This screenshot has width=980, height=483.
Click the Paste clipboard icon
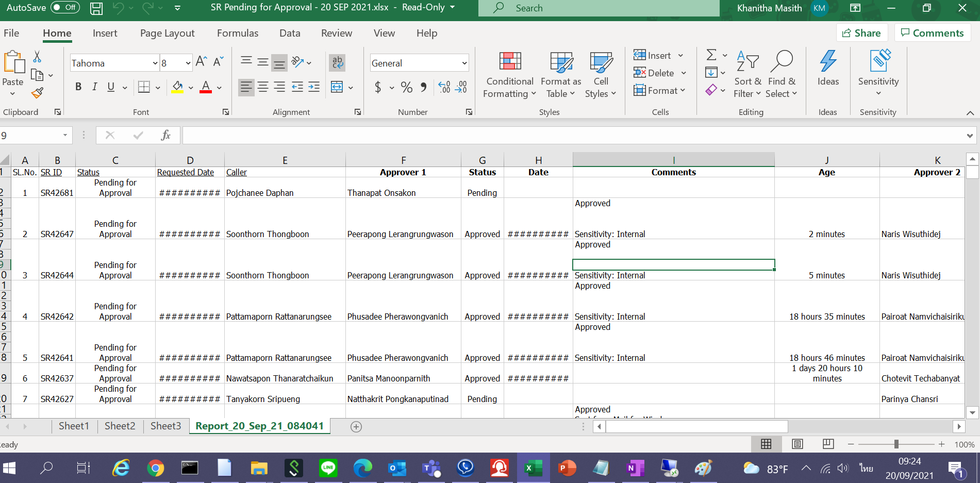(14, 62)
